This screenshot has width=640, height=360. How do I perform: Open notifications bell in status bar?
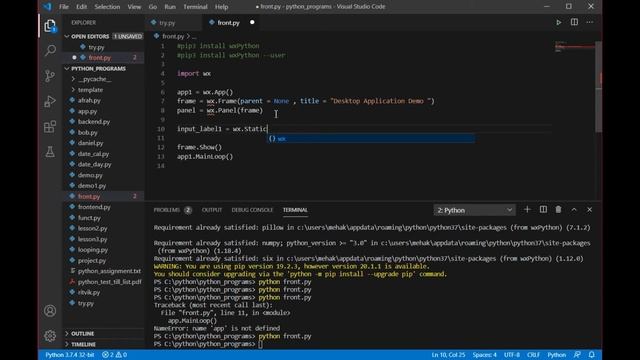tap(592, 355)
